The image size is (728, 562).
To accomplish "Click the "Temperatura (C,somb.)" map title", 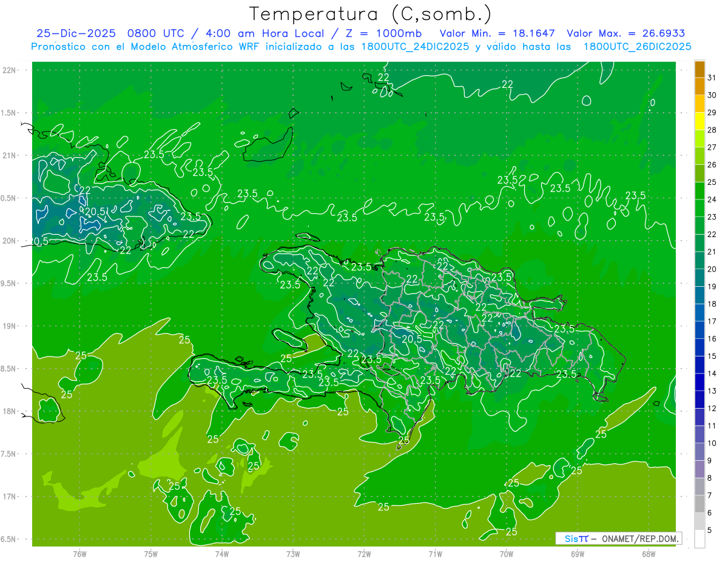I will click(371, 14).
